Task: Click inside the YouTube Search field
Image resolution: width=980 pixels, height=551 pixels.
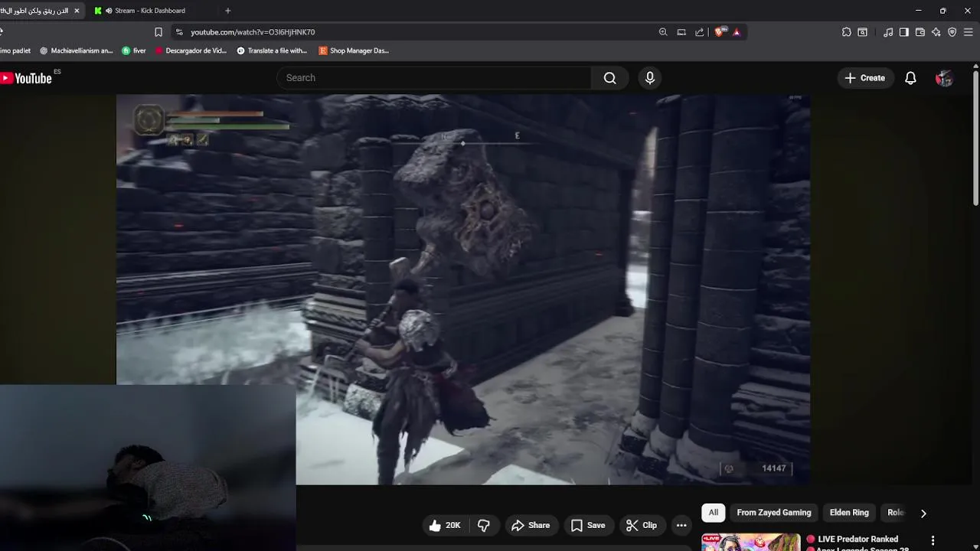Action: pos(433,78)
